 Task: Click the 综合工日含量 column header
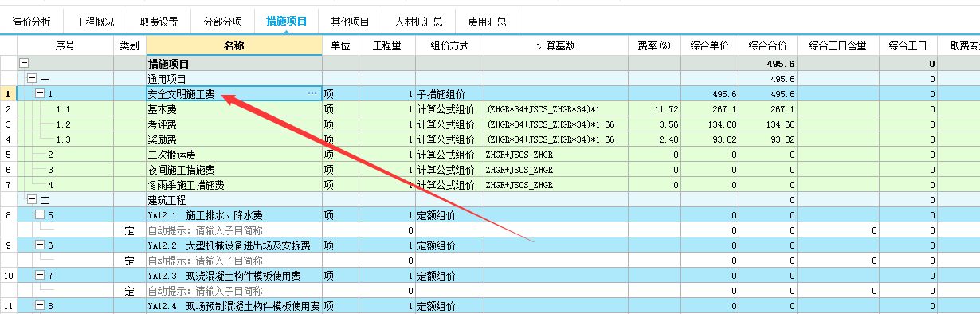[838, 45]
